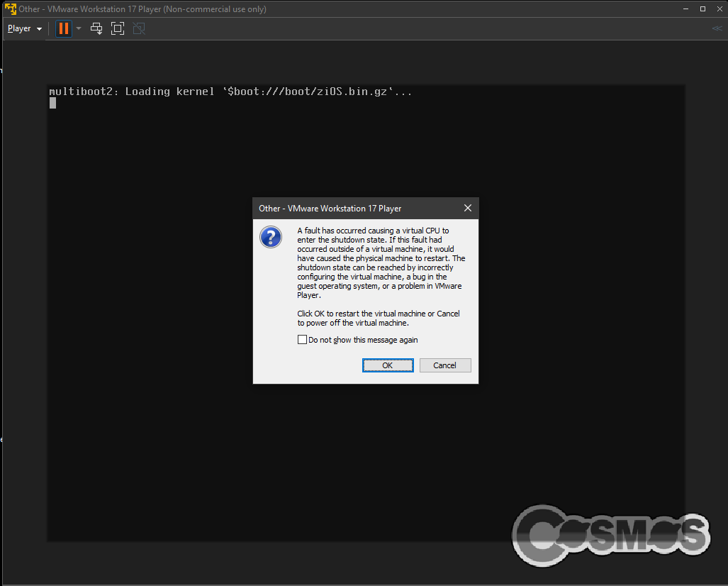Screen dimensions: 728x586
Task: Click Cancel to power off the VM
Action: [445, 365]
